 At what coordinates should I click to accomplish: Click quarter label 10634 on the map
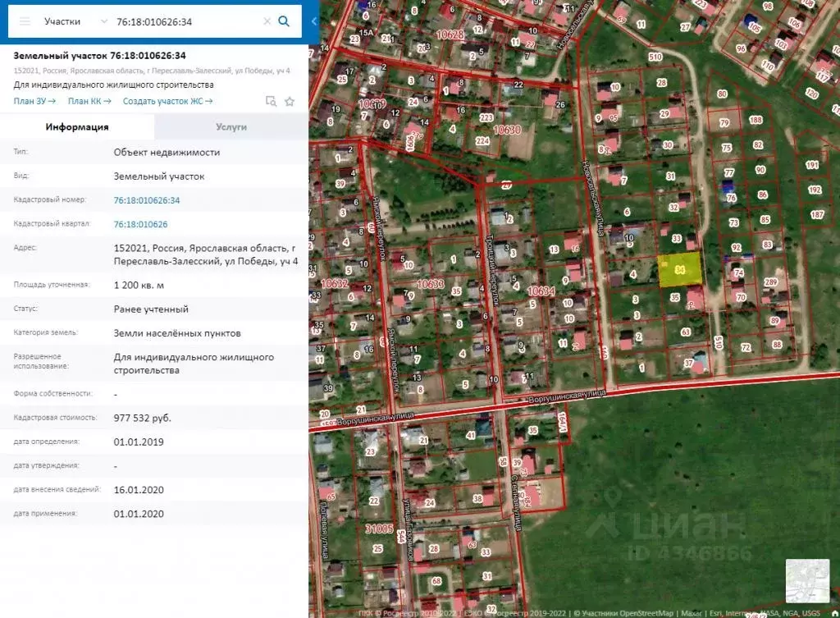(x=541, y=291)
